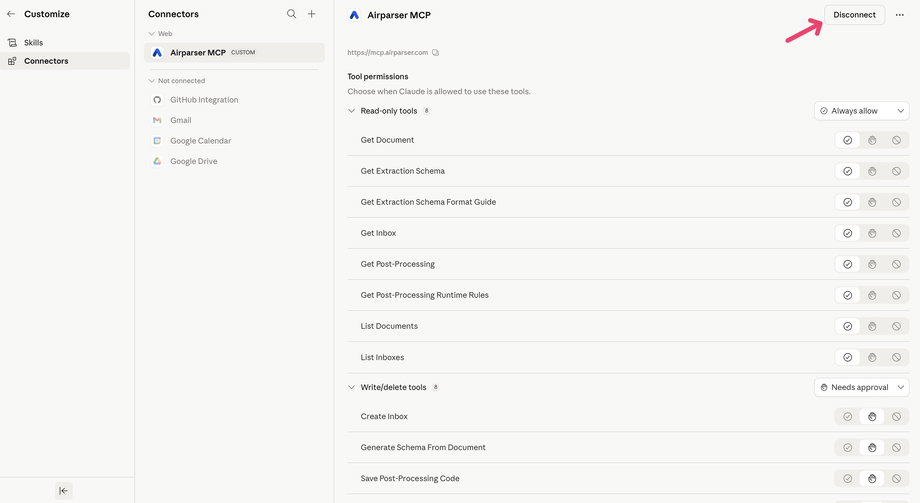Image resolution: width=920 pixels, height=503 pixels.
Task: Block Get Post-Processing Runtime Rules tool
Action: [897, 296]
